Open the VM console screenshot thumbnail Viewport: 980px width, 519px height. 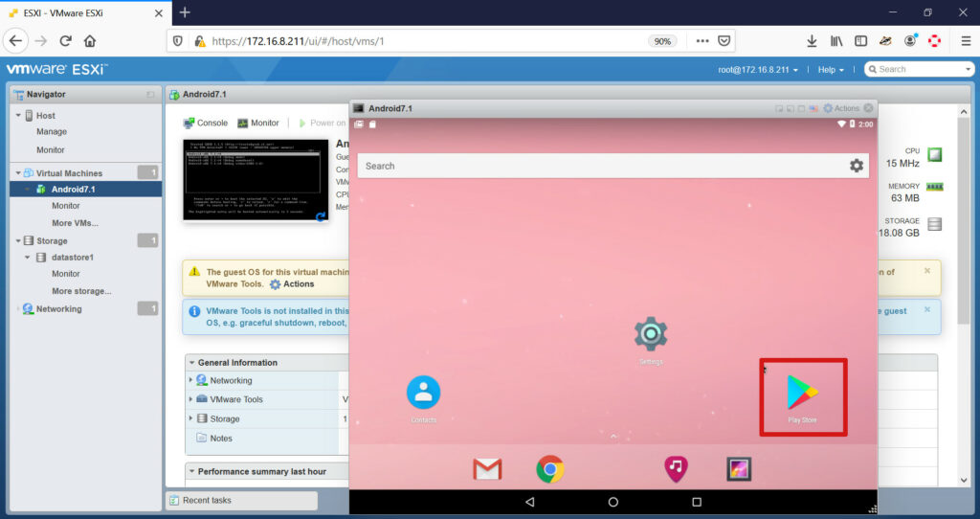pyautogui.click(x=255, y=179)
